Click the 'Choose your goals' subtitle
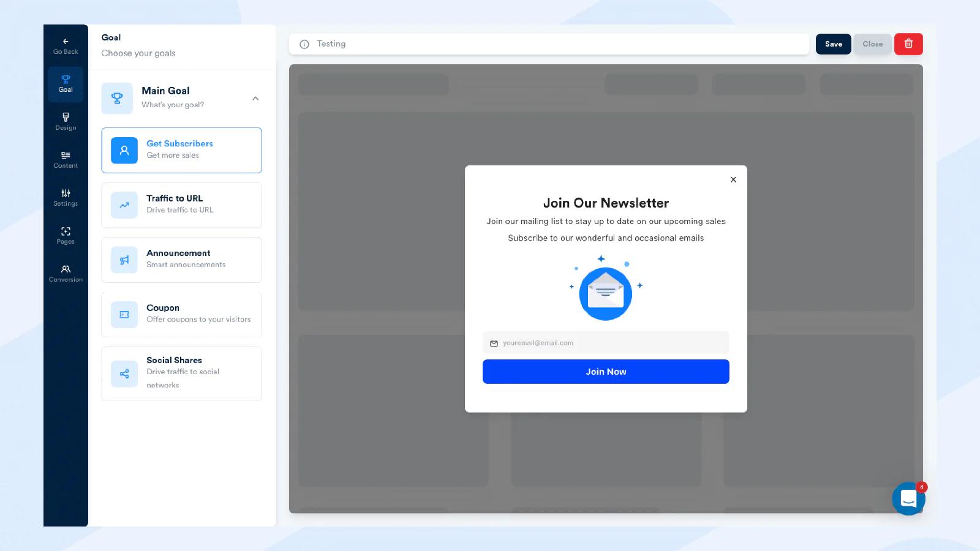The height and width of the screenshot is (551, 980). click(x=138, y=53)
